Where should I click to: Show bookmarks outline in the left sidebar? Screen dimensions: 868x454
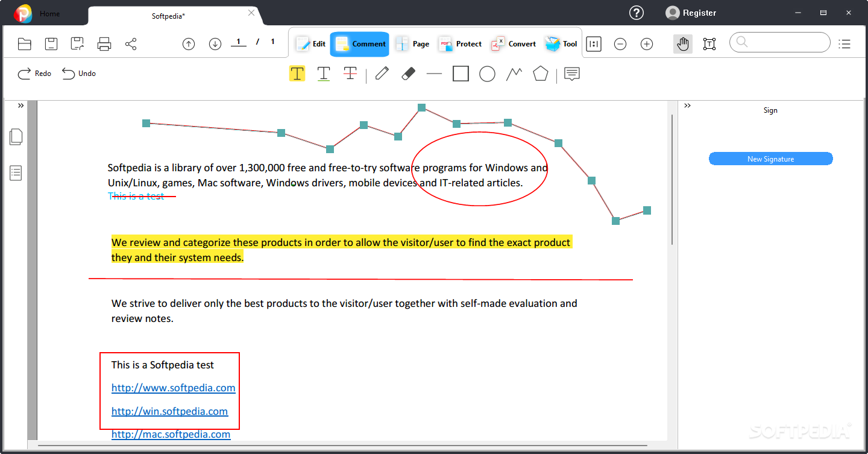[16, 173]
